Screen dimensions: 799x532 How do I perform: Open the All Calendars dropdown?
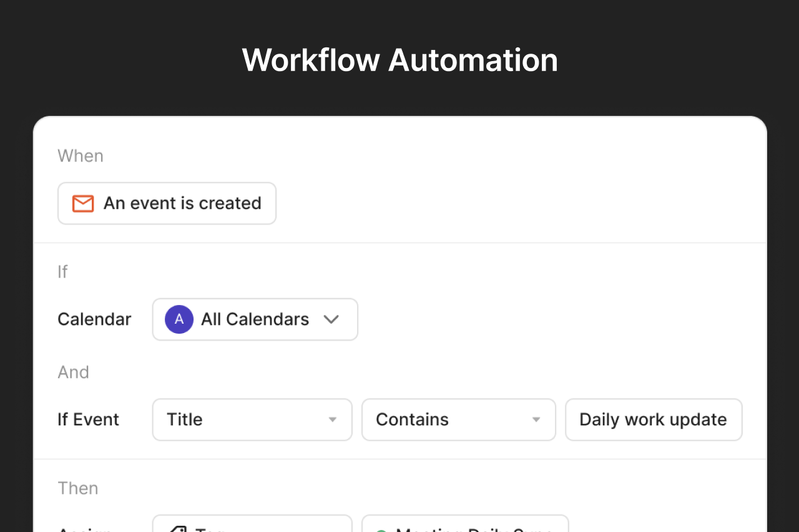coord(255,319)
